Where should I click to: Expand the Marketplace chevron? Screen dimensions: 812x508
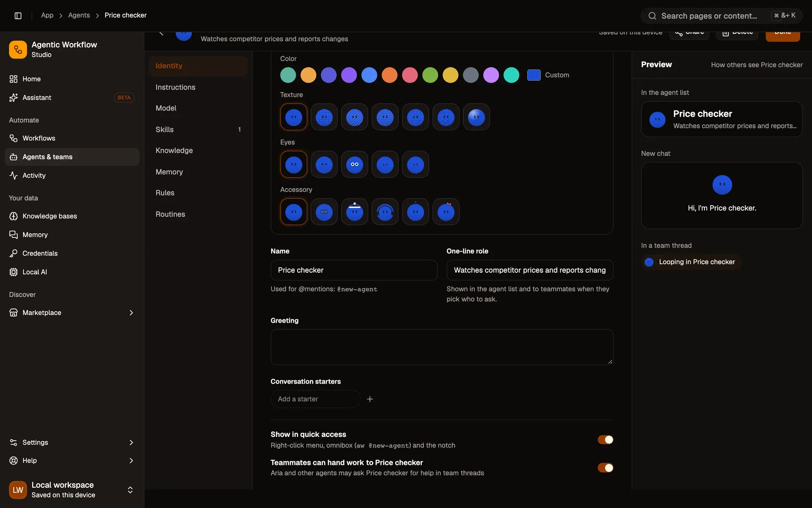tap(131, 313)
